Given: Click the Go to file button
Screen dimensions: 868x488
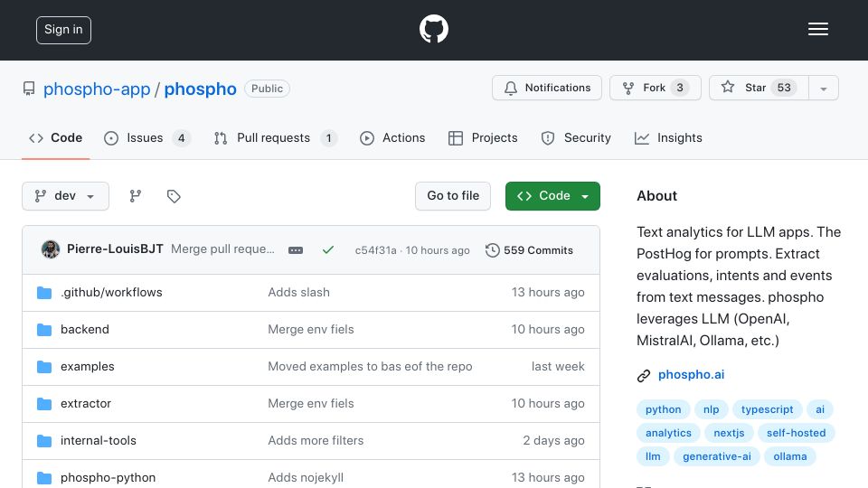Looking at the screenshot, I should 453,196.
